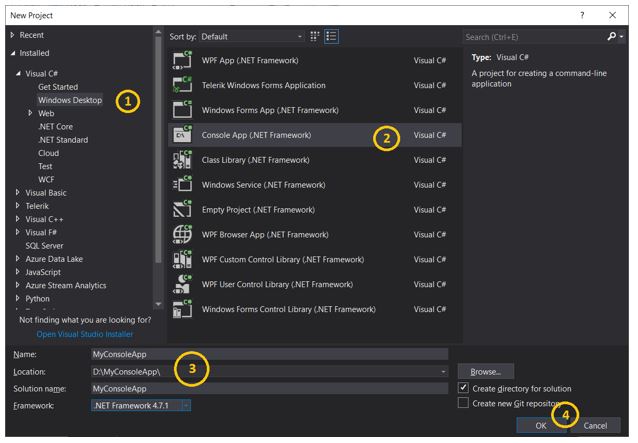Click the Browse... button

point(486,372)
